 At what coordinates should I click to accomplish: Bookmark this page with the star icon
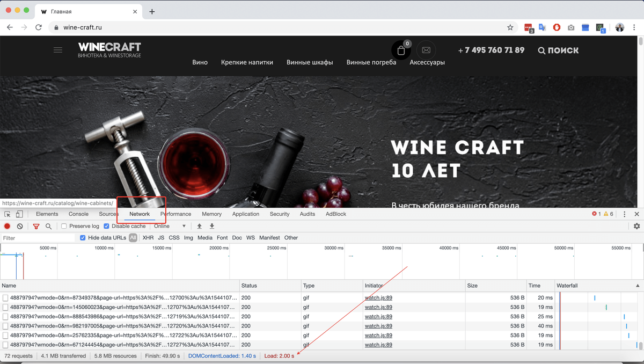[510, 27]
